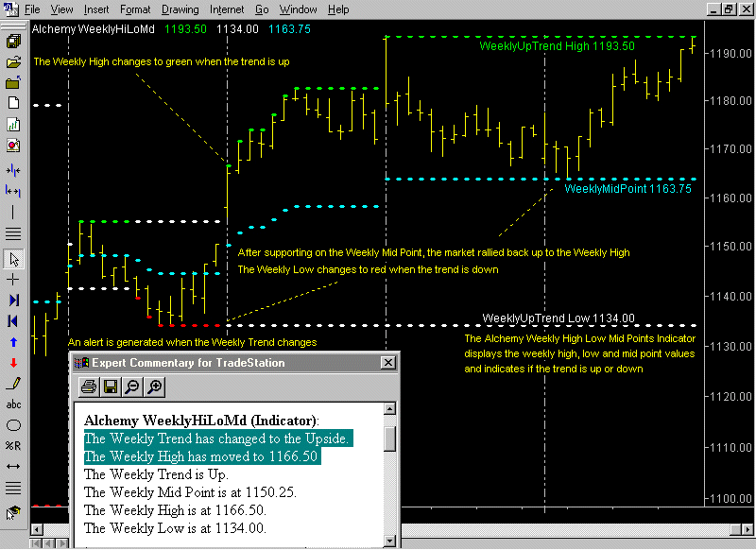Expand bar spacing with the outward-arrows icon
Viewport: 756px width, 550px height.
coord(13,192)
